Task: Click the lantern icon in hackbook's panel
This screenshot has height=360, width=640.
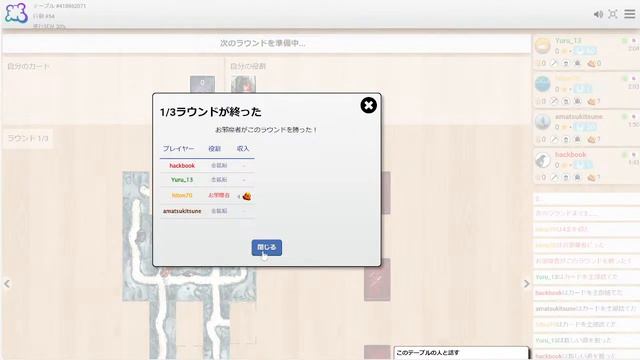Action: 566,177
